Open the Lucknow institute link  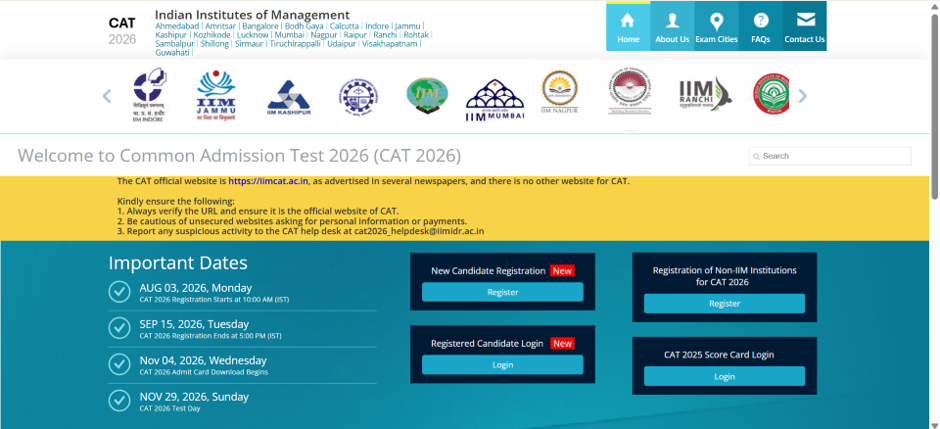(x=252, y=35)
